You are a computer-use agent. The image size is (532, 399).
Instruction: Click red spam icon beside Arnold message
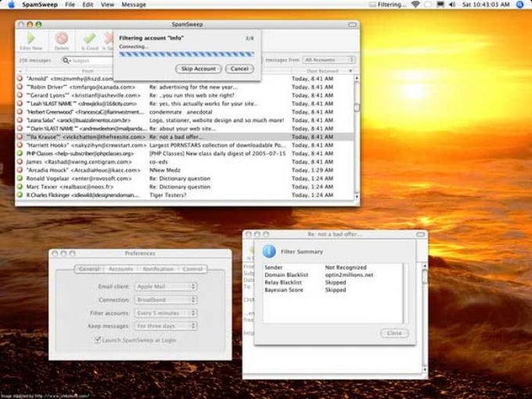[21, 79]
